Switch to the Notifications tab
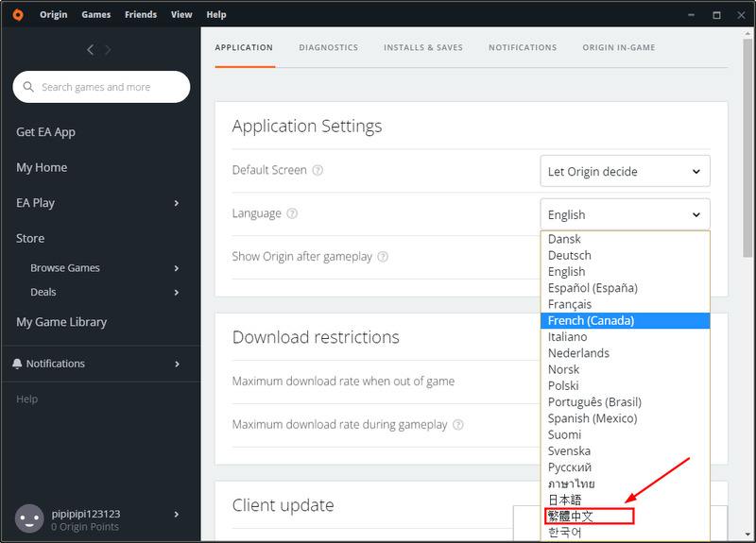Screen dimensions: 756x543 tap(523, 48)
